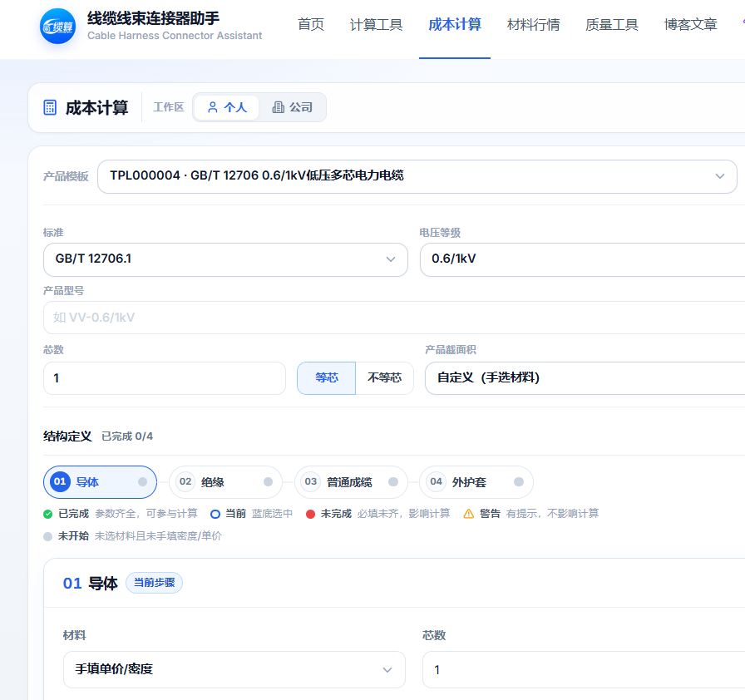
Task: Open 计算工具 navigation item
Action: point(376,25)
